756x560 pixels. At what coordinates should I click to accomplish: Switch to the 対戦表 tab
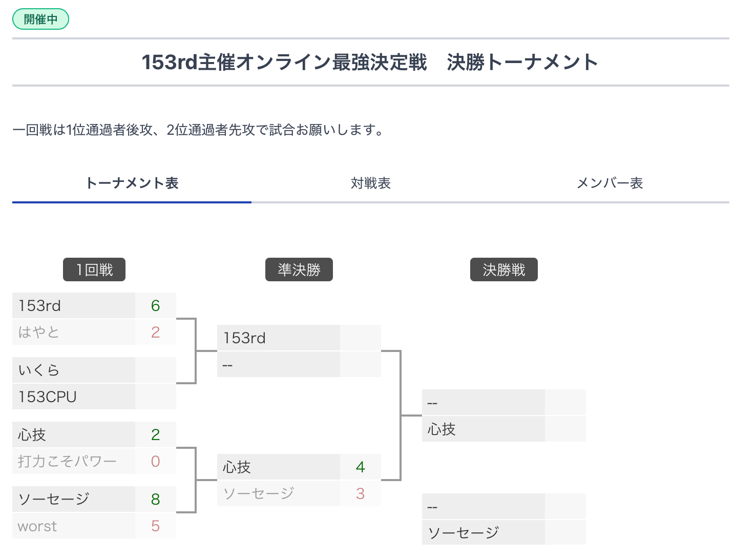point(370,183)
